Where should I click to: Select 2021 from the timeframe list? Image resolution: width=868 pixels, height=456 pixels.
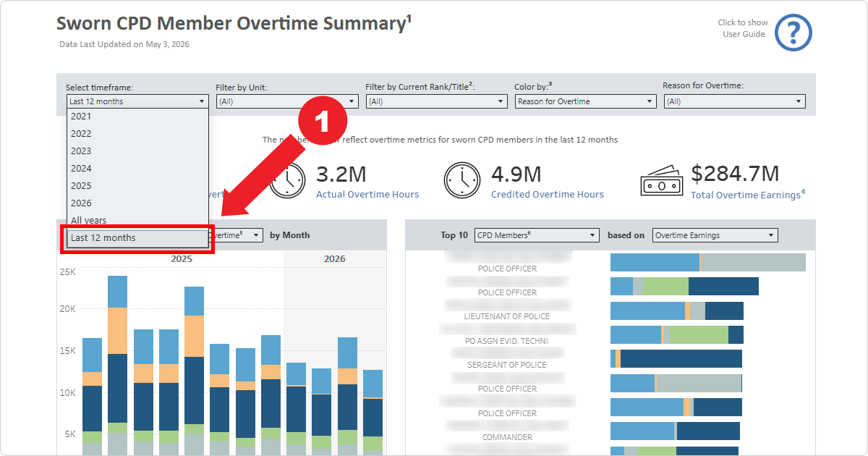[x=137, y=116]
